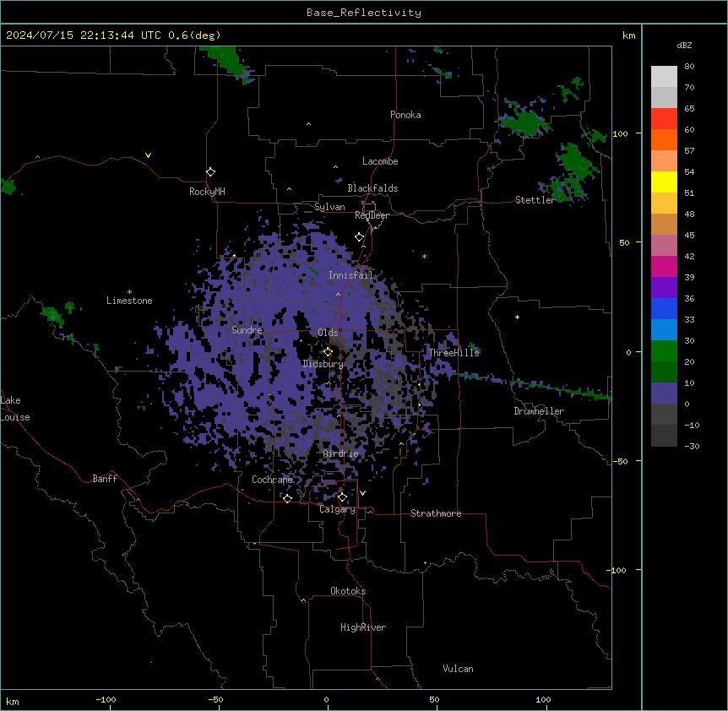Viewport: 728px width, 711px height.
Task: Select white caret directly under RedDeer diamond
Action: 363,247
